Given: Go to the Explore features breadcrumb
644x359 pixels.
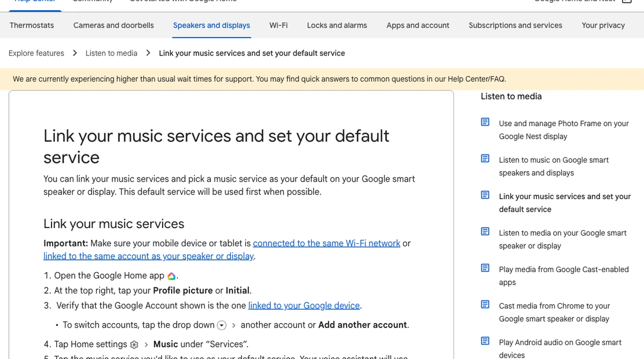Looking at the screenshot, I should [37, 53].
